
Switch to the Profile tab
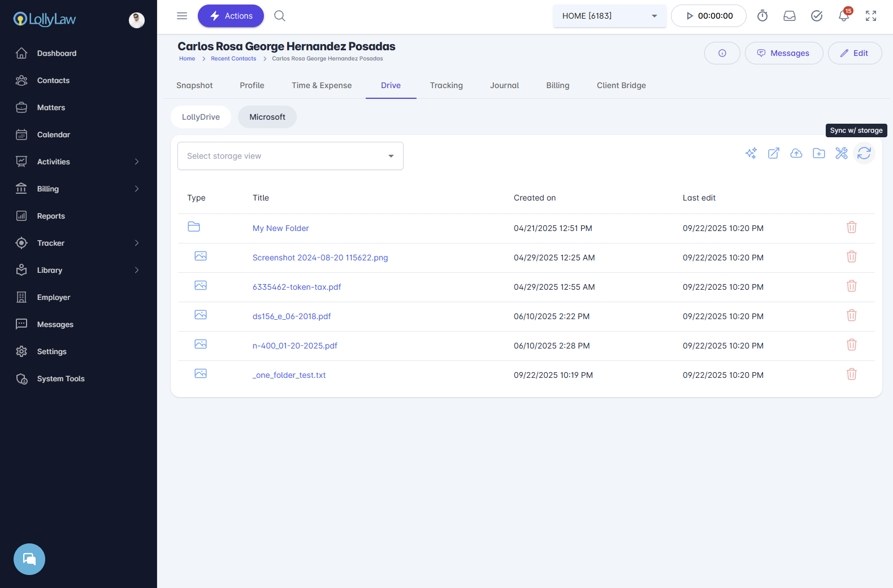[x=252, y=85]
